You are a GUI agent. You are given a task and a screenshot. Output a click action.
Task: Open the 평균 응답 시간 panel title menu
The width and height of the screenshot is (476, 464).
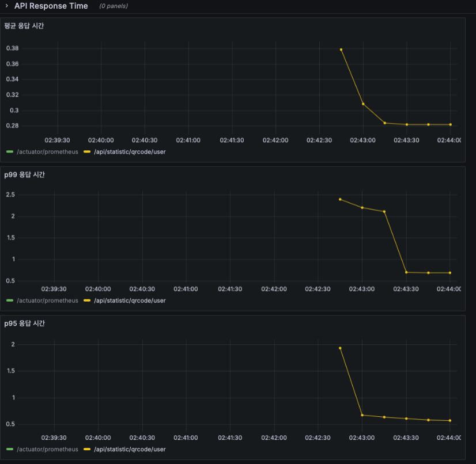24,26
